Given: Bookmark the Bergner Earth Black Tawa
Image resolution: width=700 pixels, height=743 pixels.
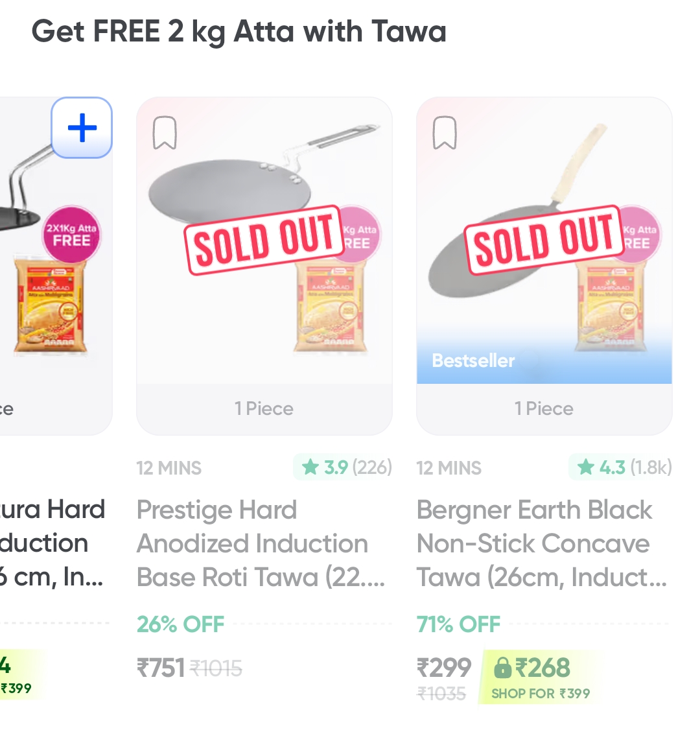Looking at the screenshot, I should tap(445, 133).
